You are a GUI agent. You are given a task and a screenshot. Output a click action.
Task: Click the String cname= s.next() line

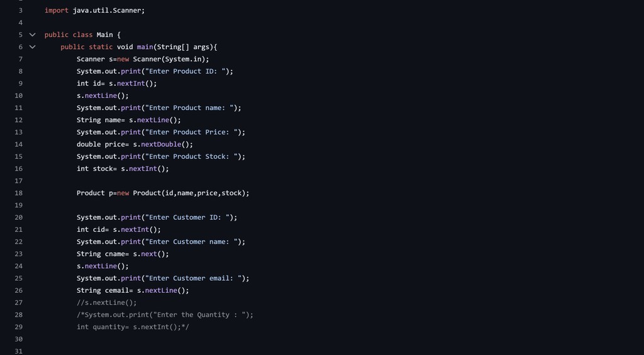coord(123,254)
